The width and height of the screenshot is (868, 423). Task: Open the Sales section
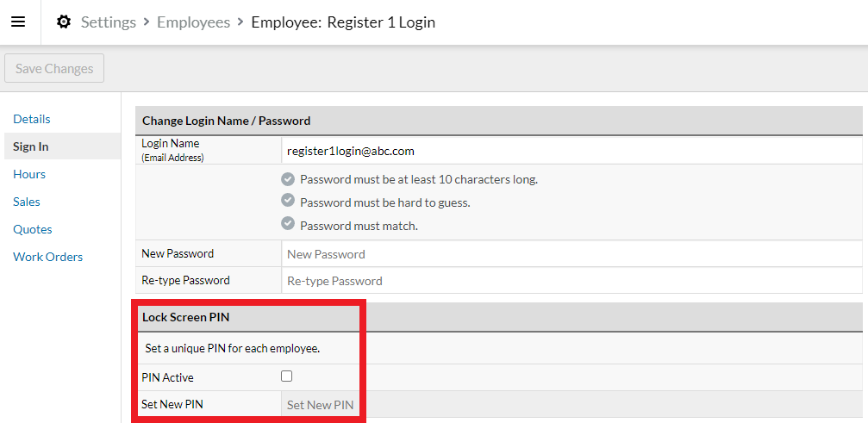(27, 202)
